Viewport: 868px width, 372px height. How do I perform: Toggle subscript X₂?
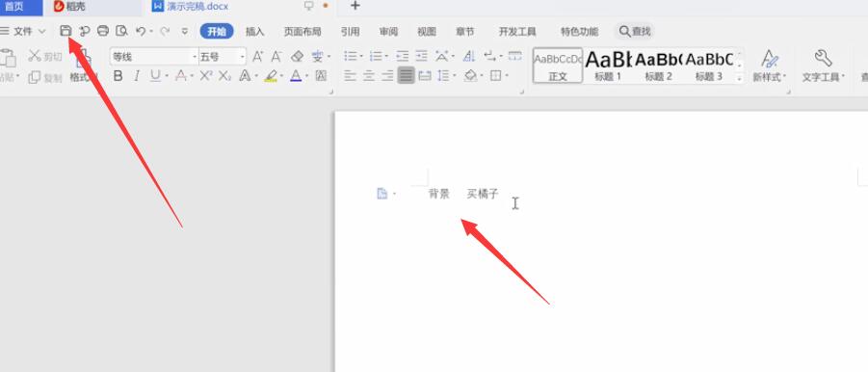point(224,76)
